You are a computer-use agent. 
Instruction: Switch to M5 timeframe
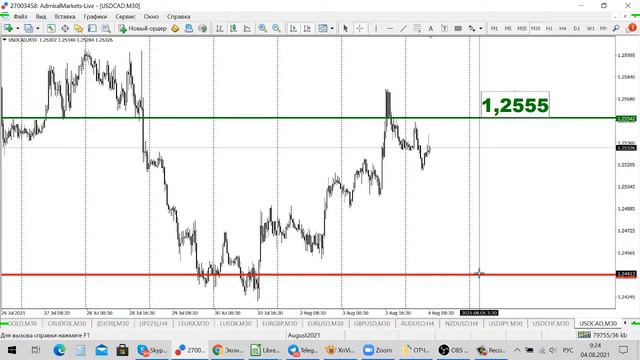(508, 28)
